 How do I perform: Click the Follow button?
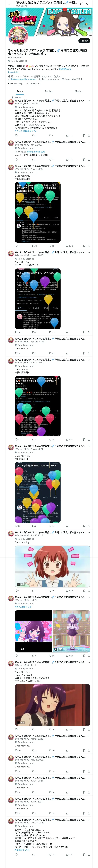click(84, 41)
